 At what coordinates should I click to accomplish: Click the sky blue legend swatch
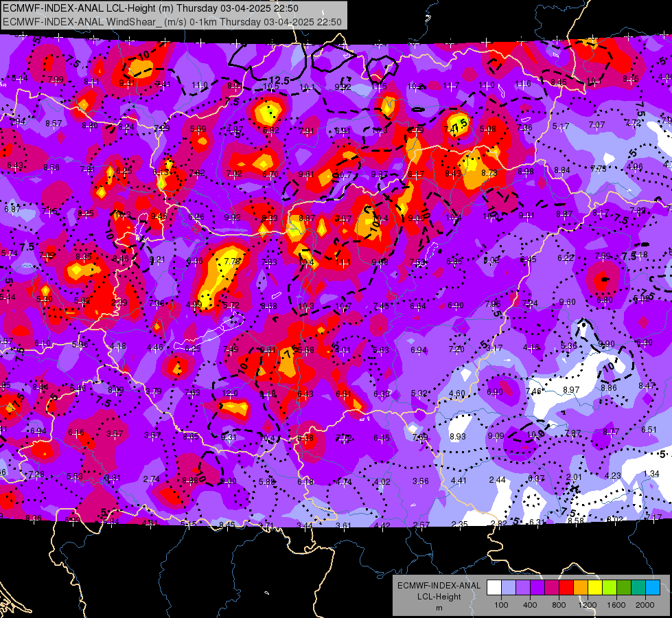[x=653, y=588]
